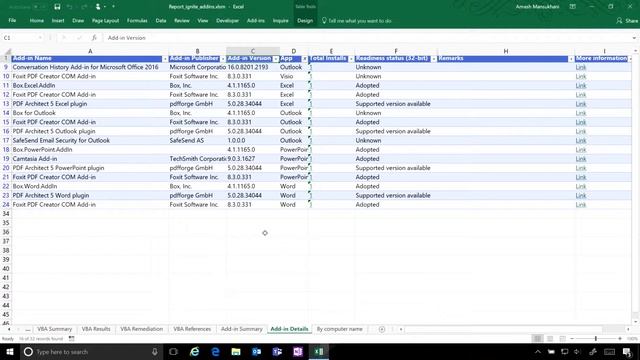Switch to the VBA Remediation sheet tab

[x=141, y=329]
